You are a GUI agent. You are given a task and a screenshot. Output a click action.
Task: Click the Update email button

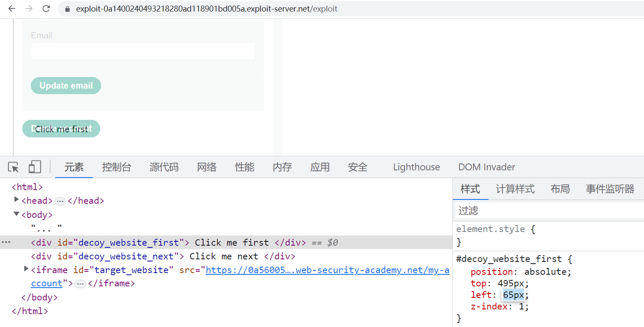coord(66,86)
